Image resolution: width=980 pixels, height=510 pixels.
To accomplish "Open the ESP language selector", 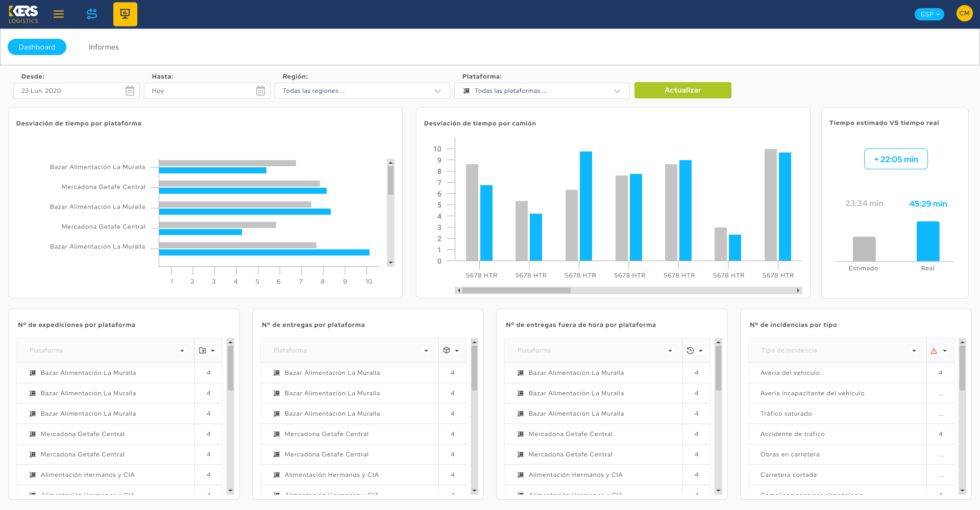I will pos(929,14).
